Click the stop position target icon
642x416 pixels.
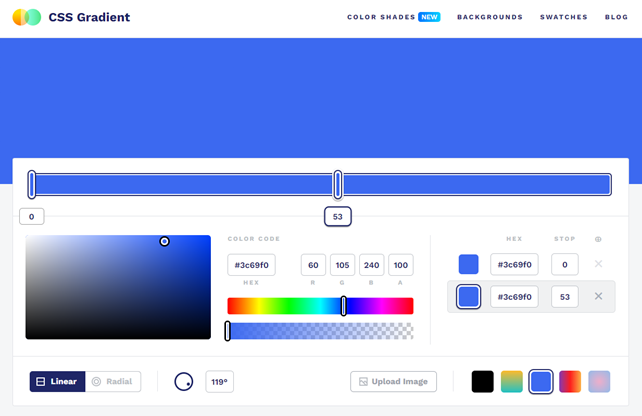pyautogui.click(x=598, y=239)
